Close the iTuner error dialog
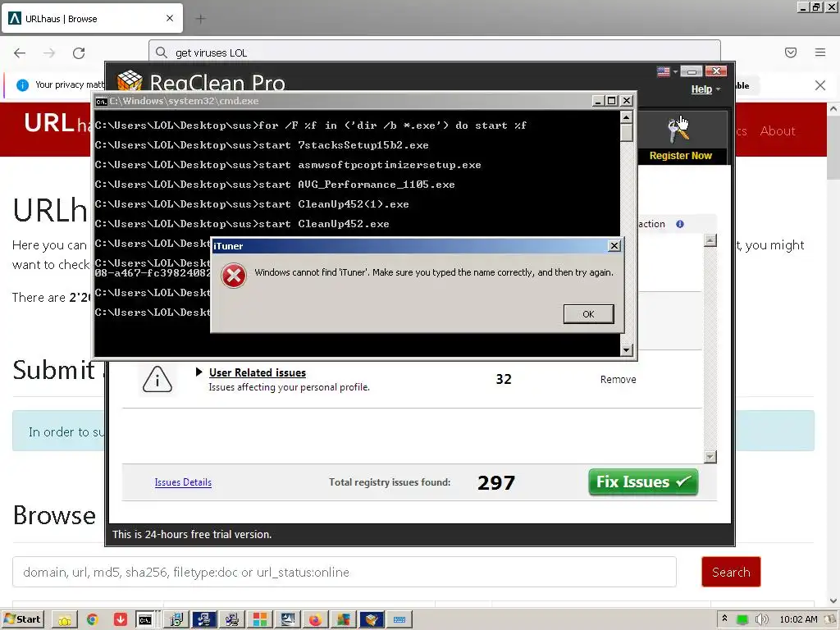The image size is (840, 630). tap(614, 246)
